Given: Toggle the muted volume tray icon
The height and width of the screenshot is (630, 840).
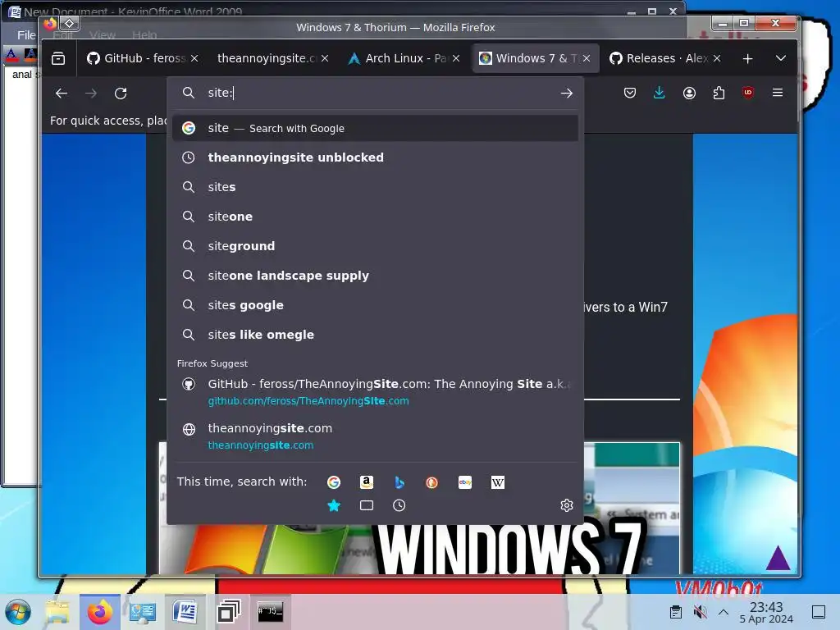Looking at the screenshot, I should (x=700, y=612).
